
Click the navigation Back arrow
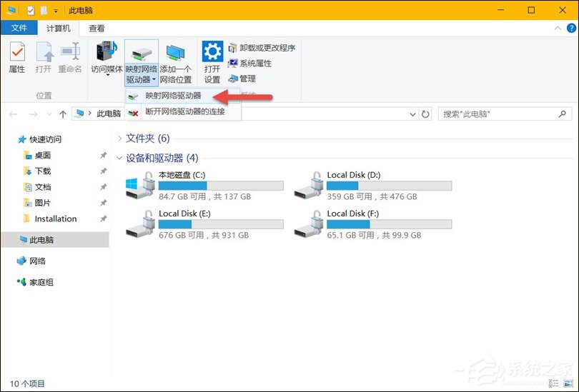(x=14, y=114)
